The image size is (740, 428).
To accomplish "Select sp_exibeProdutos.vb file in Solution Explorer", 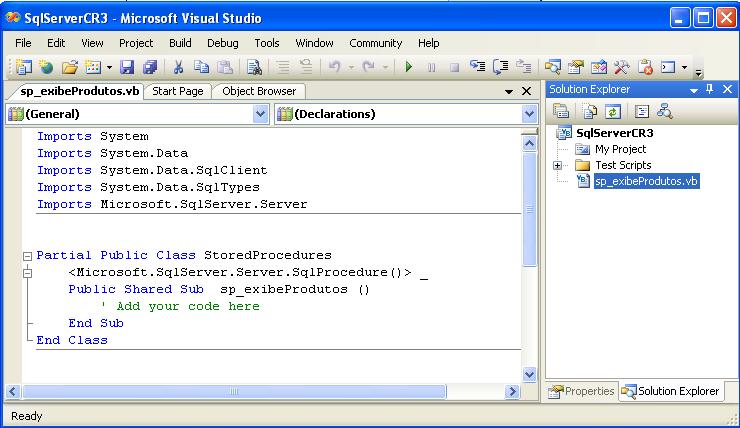I will [x=646, y=181].
